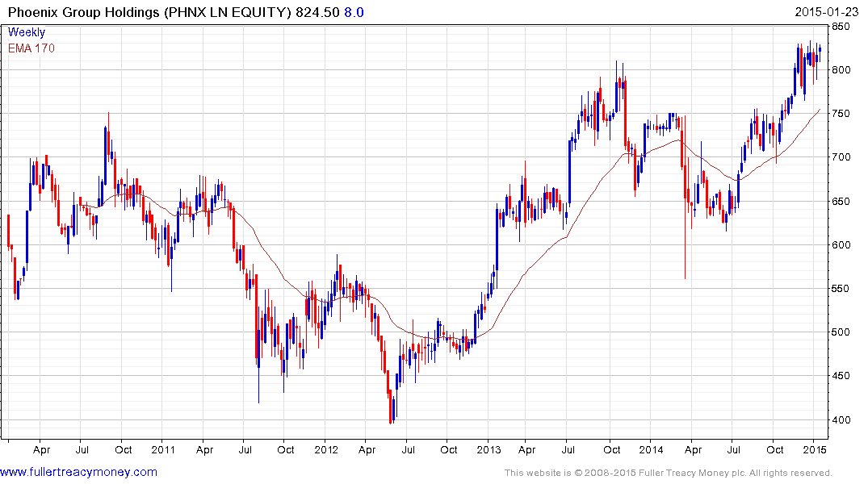Click the 2011 year label on time axis
Screen dimensions: 868x484
click(163, 449)
